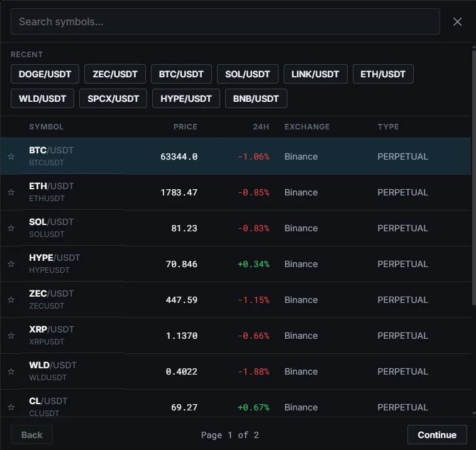Select the SOL/USDT row symbol name
476x450 pixels.
[x=52, y=222]
